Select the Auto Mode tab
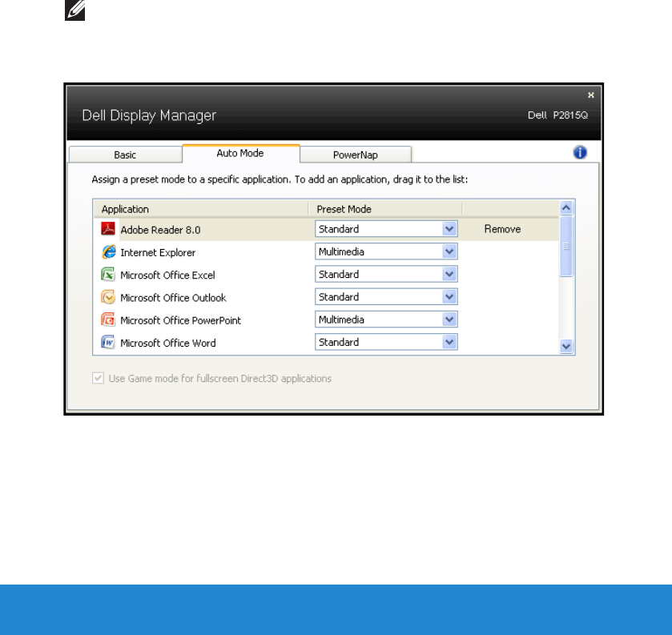Screen dimensions: 672x635 coord(240,154)
